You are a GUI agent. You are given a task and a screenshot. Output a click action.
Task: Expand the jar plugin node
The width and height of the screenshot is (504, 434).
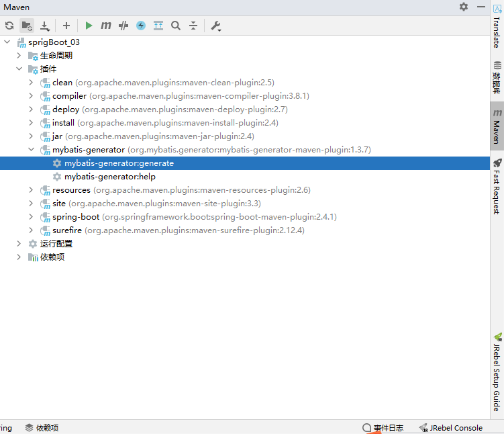click(31, 136)
